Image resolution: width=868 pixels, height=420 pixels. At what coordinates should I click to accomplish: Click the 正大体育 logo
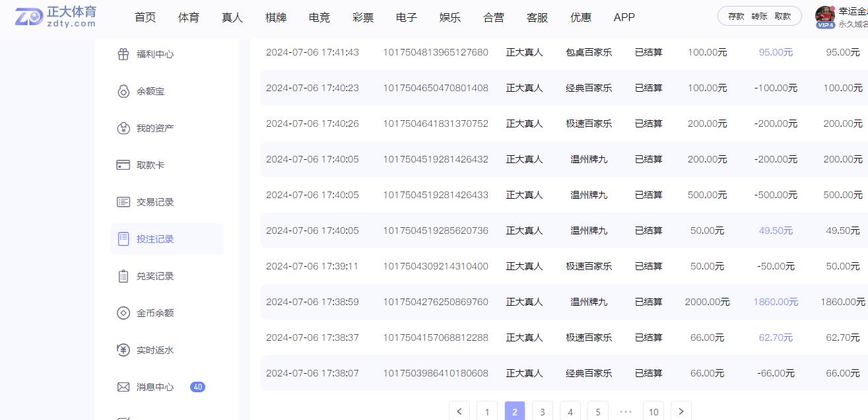[53, 17]
